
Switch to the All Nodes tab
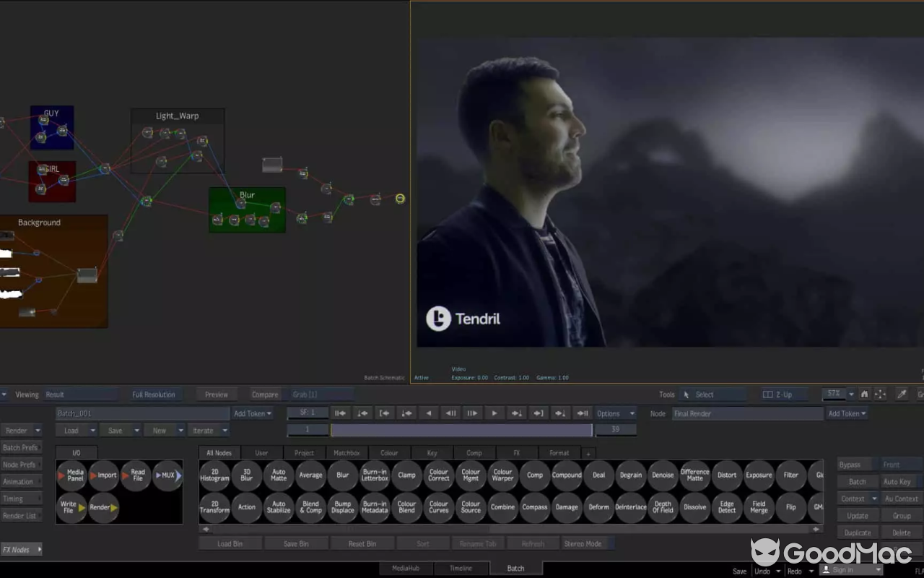coord(220,452)
